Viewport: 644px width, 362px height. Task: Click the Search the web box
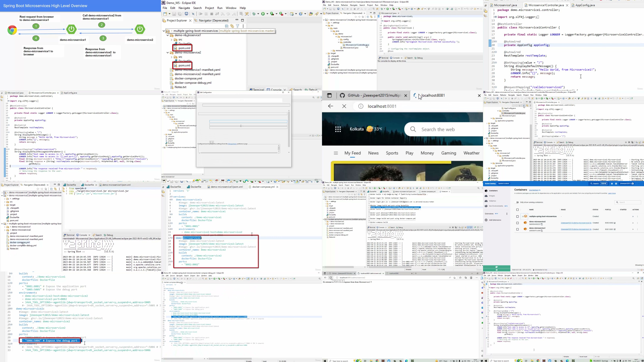click(x=444, y=129)
